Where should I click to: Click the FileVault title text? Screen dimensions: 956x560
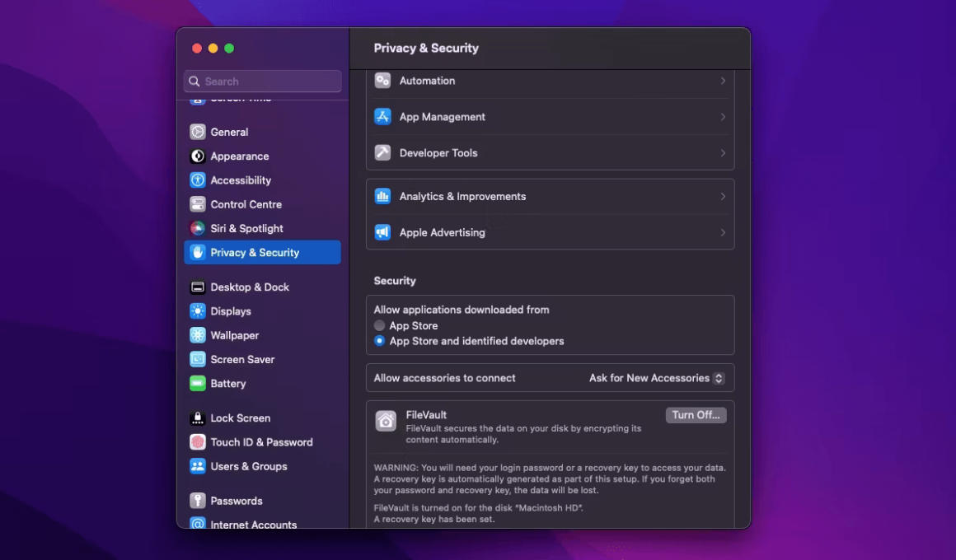(426, 414)
